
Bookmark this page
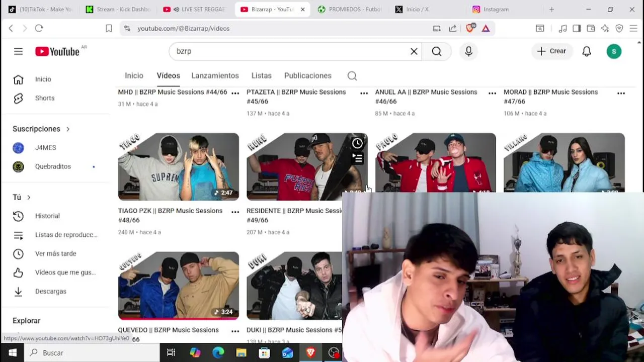(x=109, y=29)
